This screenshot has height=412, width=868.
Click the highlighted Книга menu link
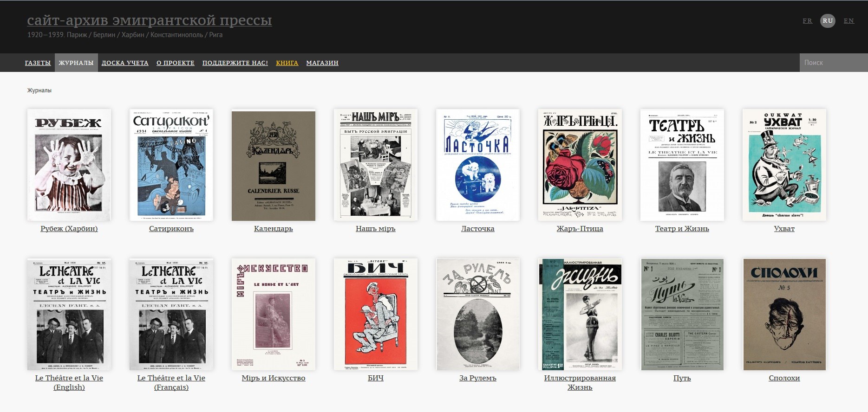(287, 63)
